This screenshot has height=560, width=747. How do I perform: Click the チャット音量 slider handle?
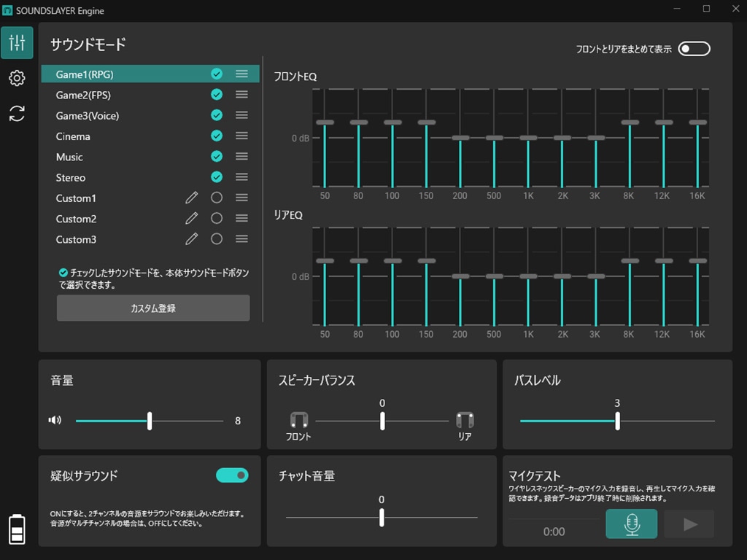[x=382, y=518]
